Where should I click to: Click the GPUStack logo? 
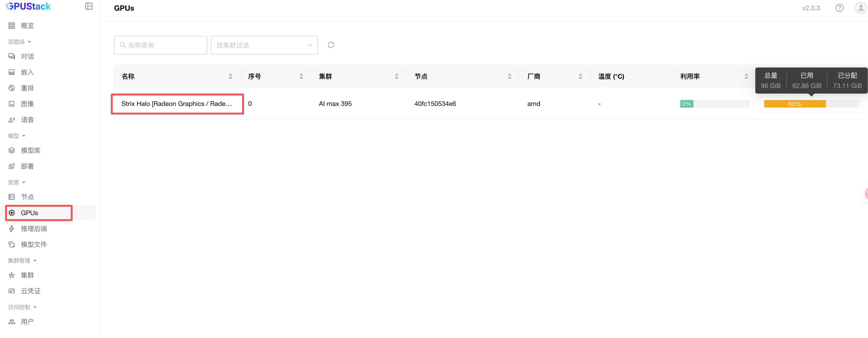click(28, 7)
